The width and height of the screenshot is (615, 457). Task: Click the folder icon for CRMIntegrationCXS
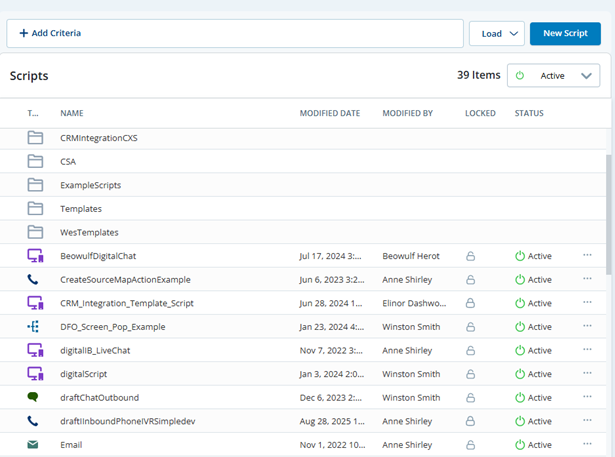[35, 138]
